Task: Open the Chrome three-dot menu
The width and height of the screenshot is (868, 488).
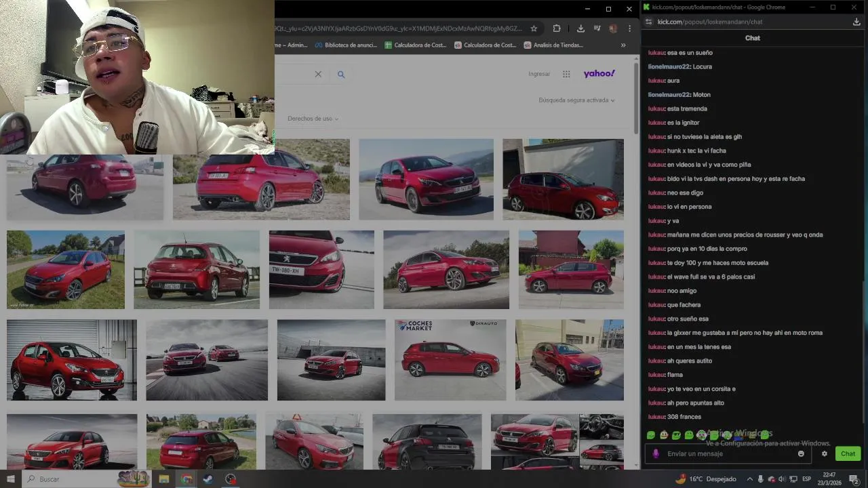Action: pyautogui.click(x=630, y=28)
